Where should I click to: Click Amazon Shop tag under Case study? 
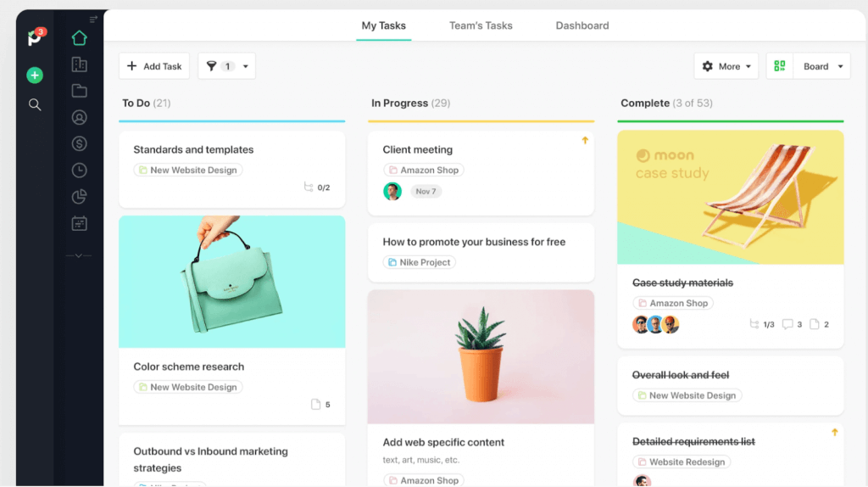tap(672, 303)
